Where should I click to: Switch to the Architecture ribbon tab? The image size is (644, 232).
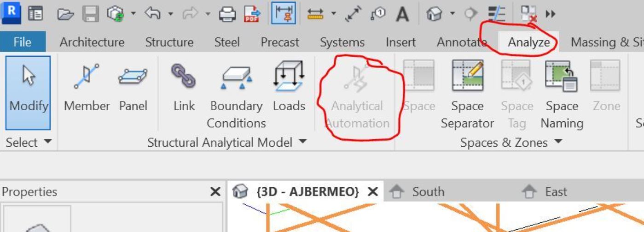[92, 42]
